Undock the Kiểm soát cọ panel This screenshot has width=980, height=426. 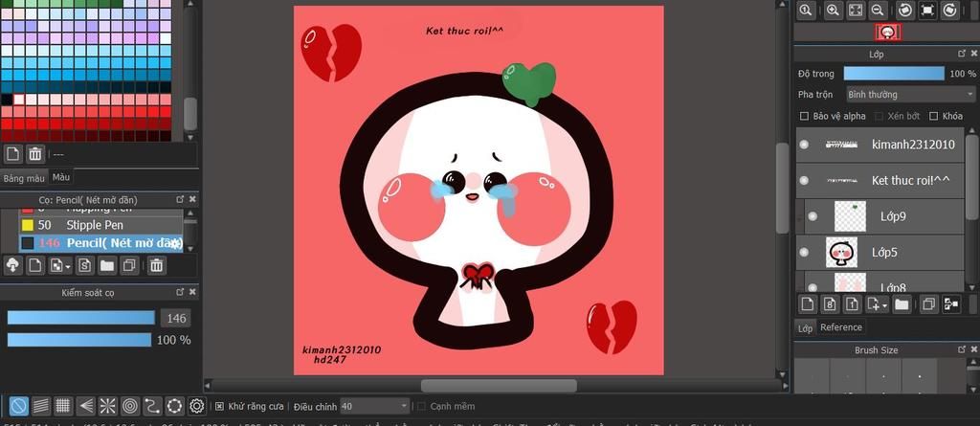(180, 292)
